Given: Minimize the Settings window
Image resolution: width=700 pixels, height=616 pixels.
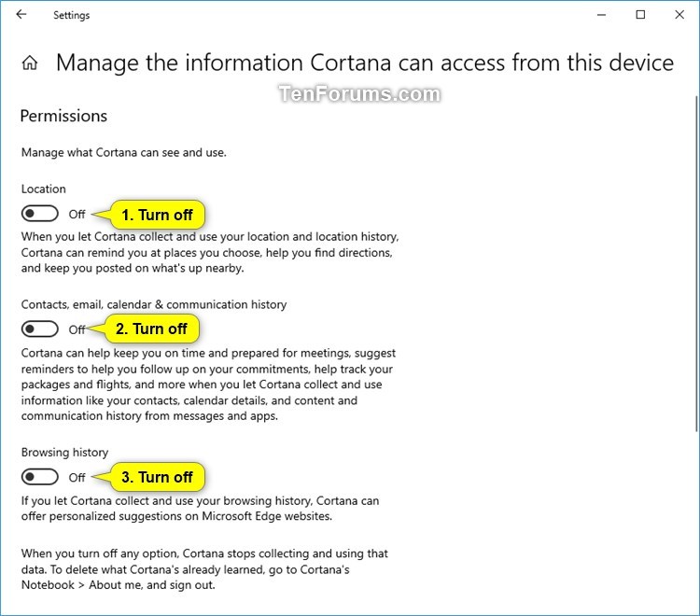Looking at the screenshot, I should (601, 15).
